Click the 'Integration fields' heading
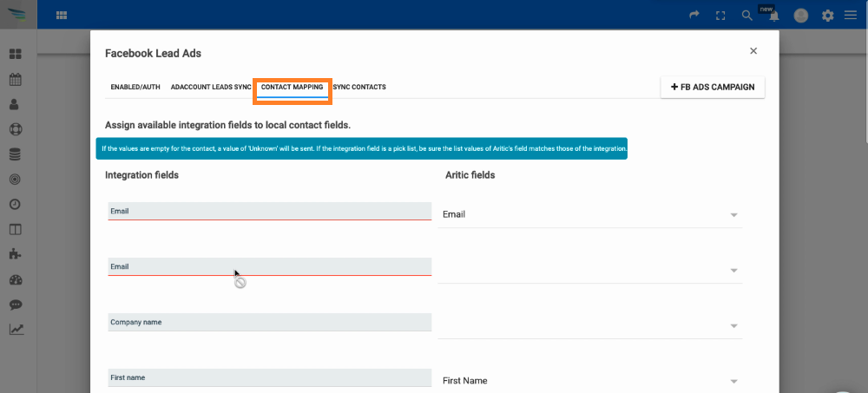Screen dimensions: 868x393 (141, 175)
